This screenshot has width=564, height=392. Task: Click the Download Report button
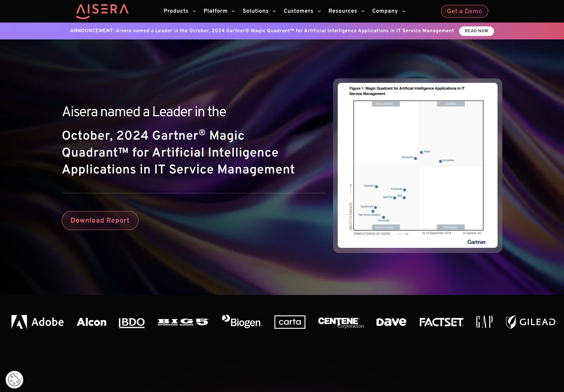[100, 220]
